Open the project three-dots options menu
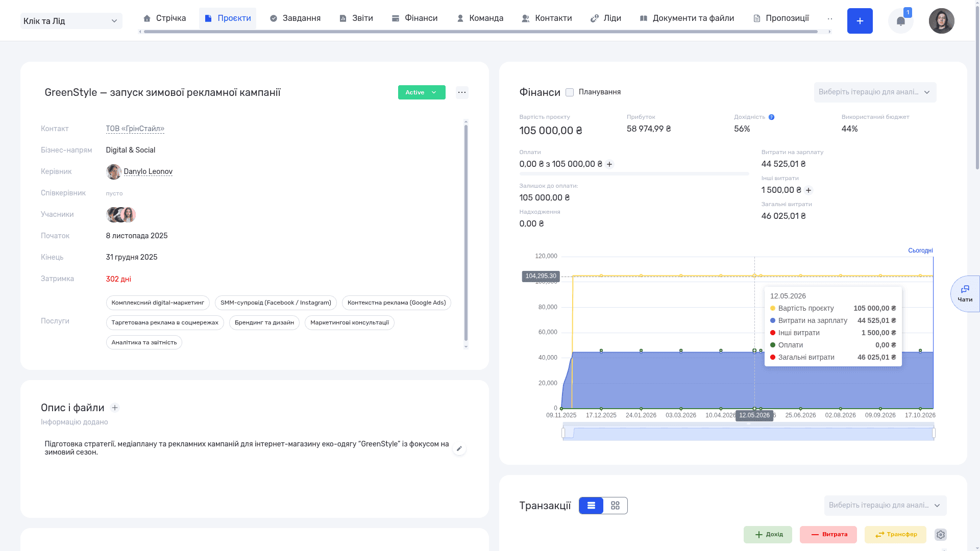Screen dimensions: 980x551 pyautogui.click(x=462, y=92)
